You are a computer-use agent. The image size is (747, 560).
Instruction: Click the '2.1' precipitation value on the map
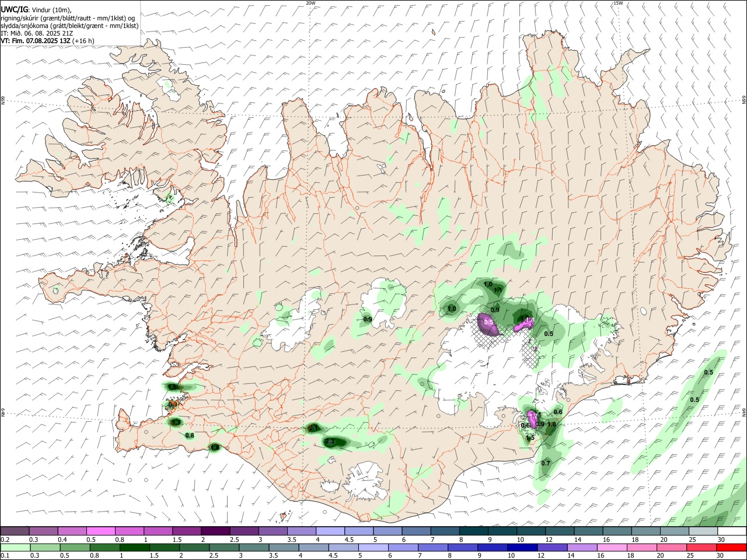click(x=313, y=428)
